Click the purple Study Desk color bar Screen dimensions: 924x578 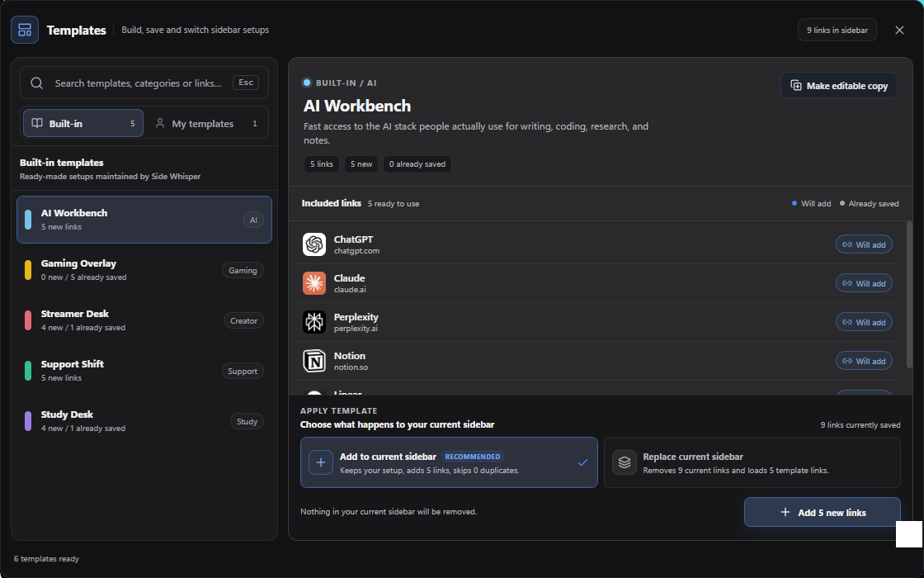pos(28,421)
